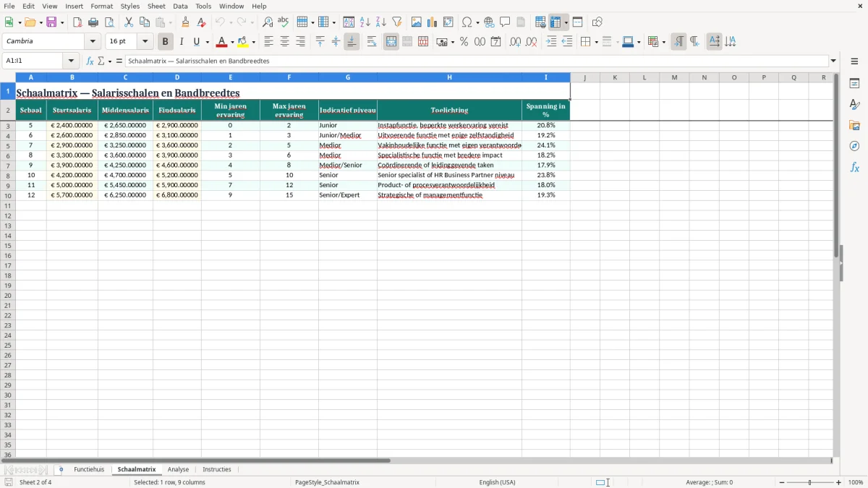Copy the selected cells

click(145, 22)
